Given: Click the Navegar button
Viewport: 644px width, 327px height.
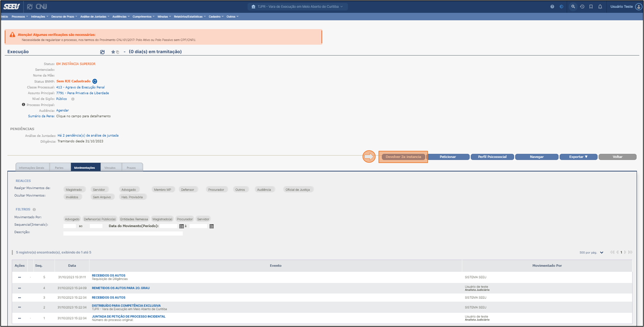Looking at the screenshot, I should coord(537,157).
